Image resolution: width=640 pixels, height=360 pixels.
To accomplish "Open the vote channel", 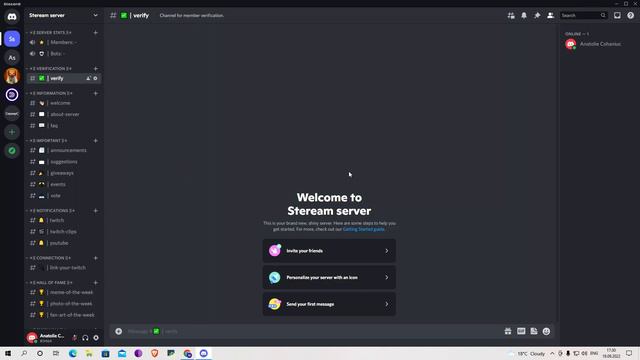I will coord(64,196).
